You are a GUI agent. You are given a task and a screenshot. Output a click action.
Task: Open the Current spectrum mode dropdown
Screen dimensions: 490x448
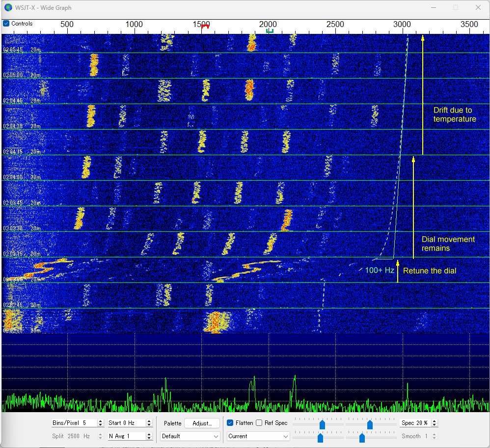tap(258, 436)
